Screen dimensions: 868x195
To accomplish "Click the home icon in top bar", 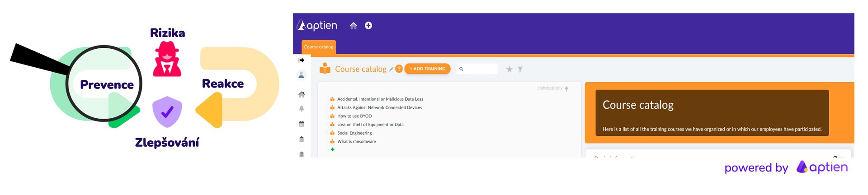I will (354, 26).
